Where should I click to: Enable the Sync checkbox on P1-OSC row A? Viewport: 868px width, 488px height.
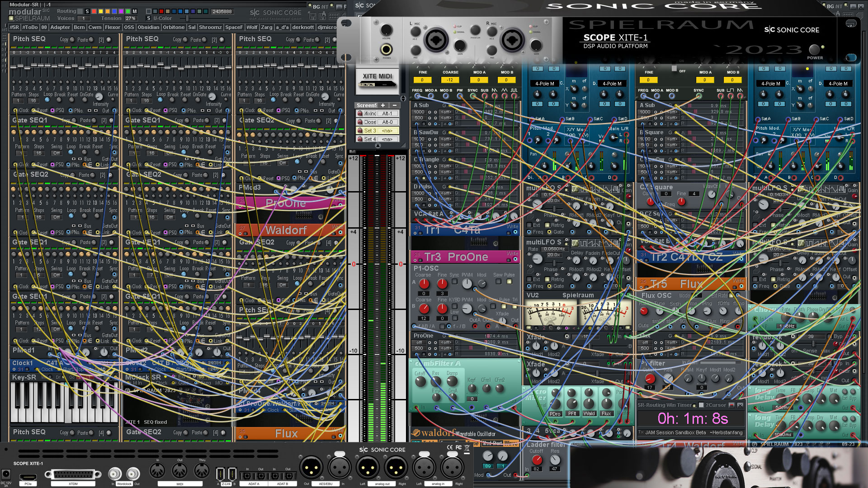click(454, 281)
